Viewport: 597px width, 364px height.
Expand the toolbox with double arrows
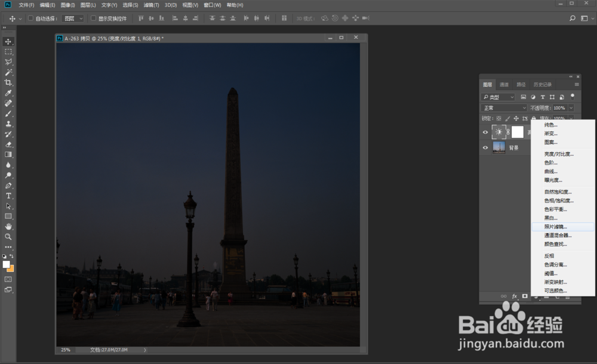4,28
